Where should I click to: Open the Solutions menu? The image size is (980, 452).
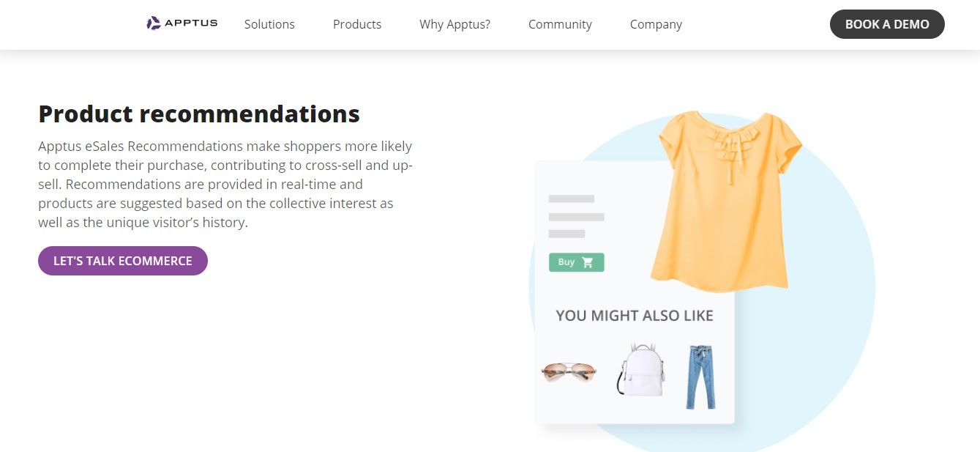coord(269,24)
